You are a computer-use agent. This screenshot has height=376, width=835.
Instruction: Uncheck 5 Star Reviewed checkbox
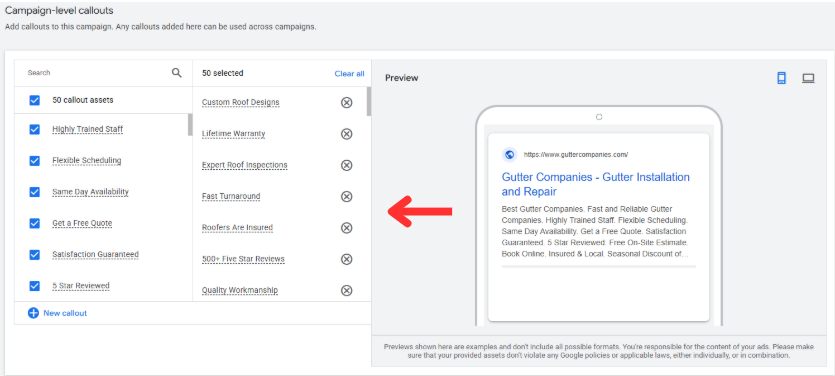[35, 286]
